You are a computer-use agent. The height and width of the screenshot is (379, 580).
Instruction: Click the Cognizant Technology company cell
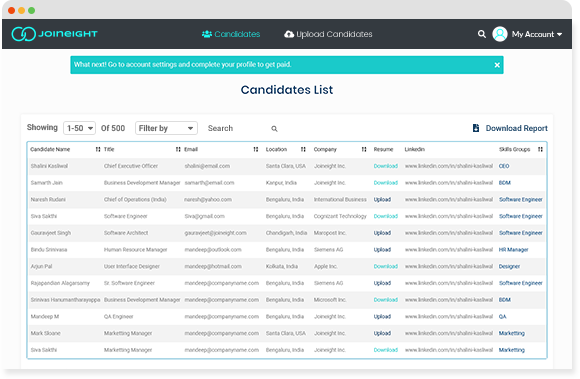click(340, 216)
